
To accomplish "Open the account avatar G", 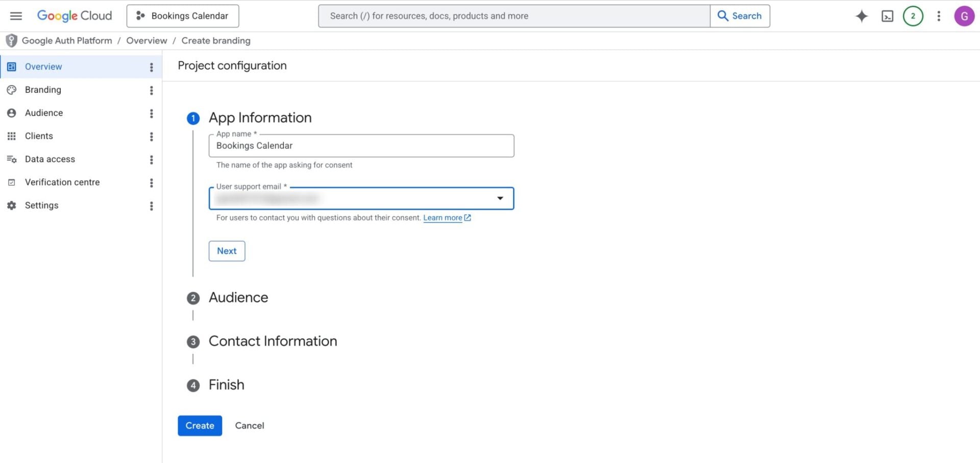I will 964,16.
